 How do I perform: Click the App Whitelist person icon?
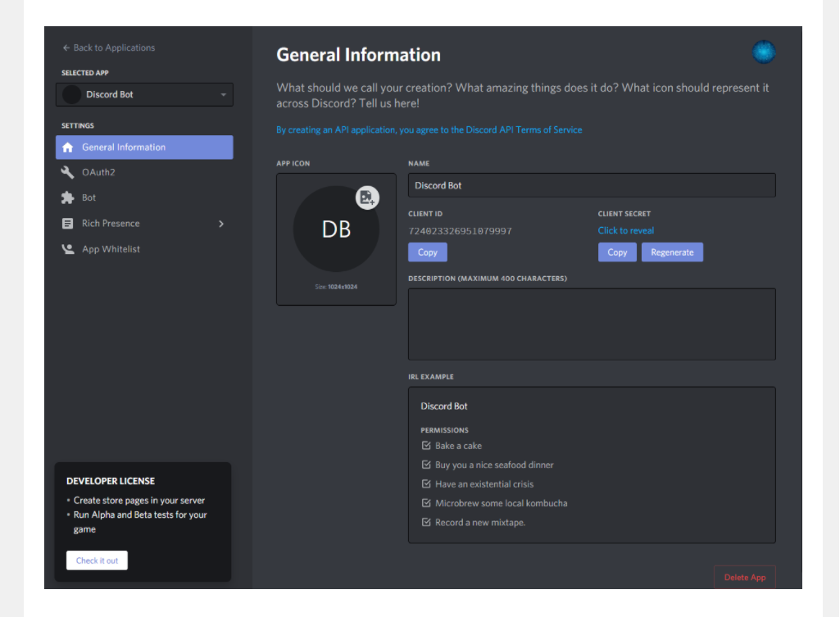[x=67, y=249]
